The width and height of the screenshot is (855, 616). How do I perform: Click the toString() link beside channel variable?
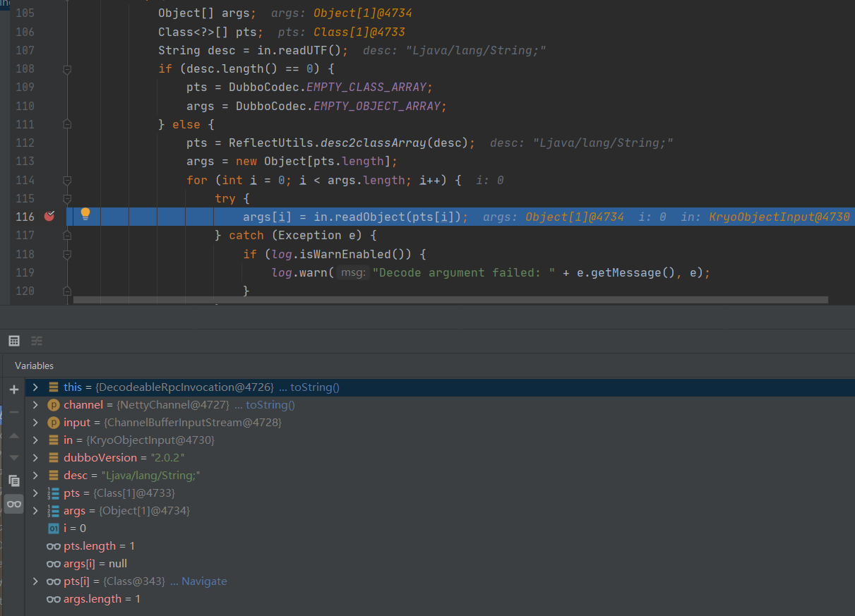[x=270, y=405]
